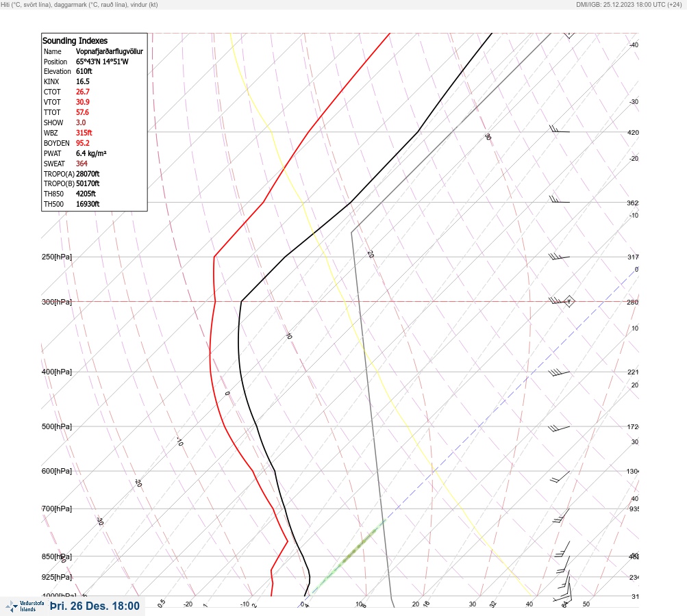Viewport: 687px width, 616px height.
Task: Select the VTOT value 30.9
Action: point(83,102)
